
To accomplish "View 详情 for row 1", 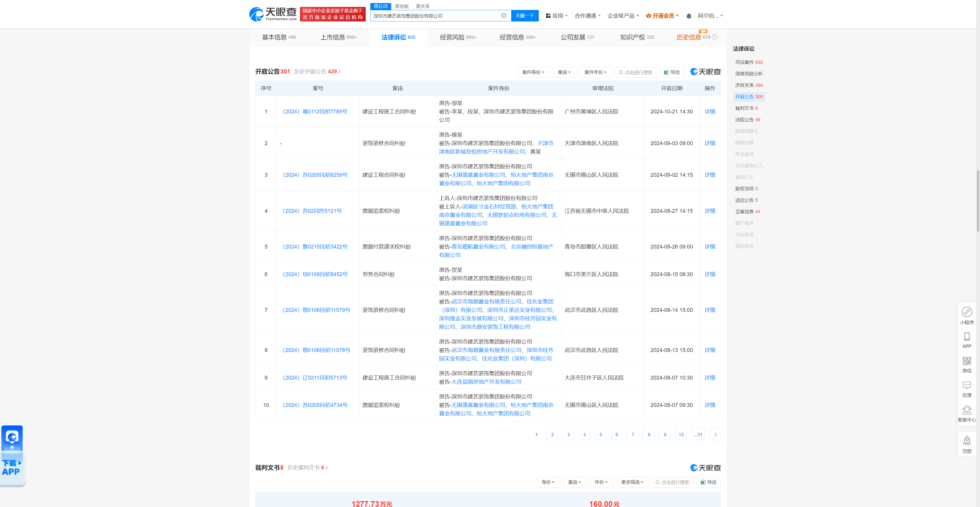I will pyautogui.click(x=709, y=112).
